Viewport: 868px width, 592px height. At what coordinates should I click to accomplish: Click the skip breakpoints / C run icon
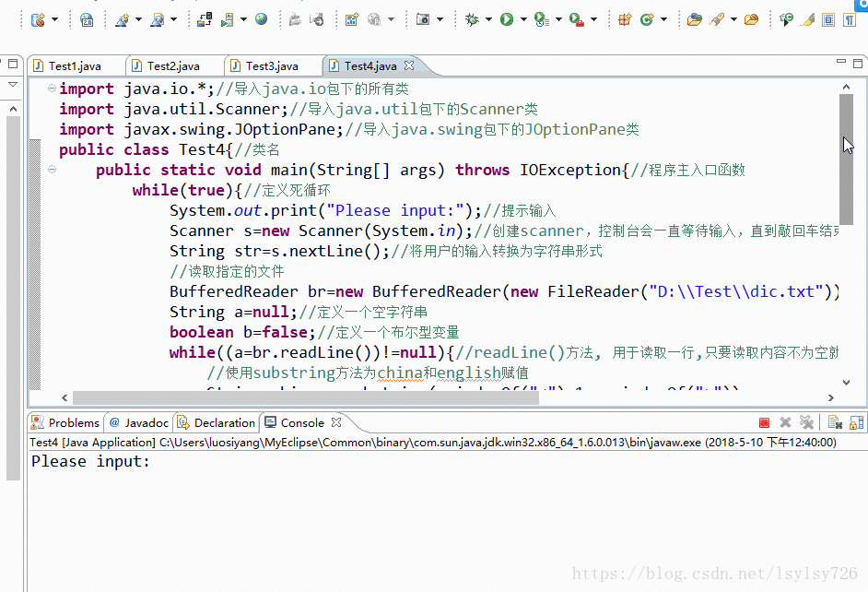tap(786, 20)
